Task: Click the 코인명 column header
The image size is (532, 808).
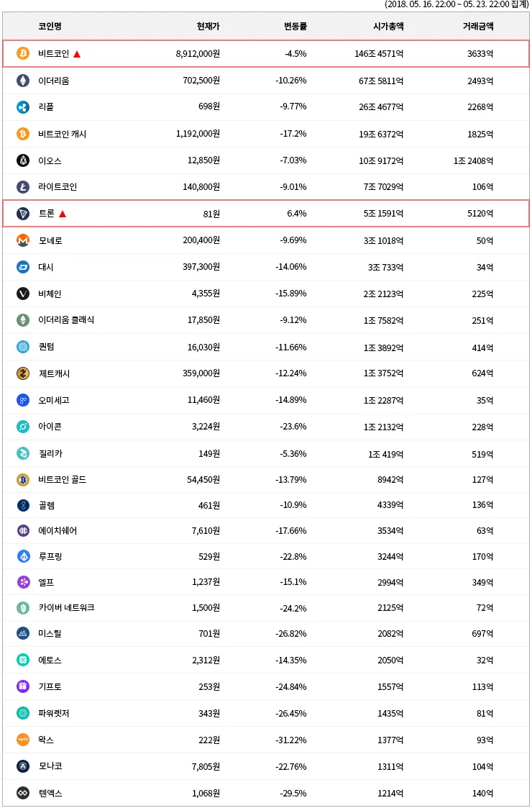Action: point(50,27)
